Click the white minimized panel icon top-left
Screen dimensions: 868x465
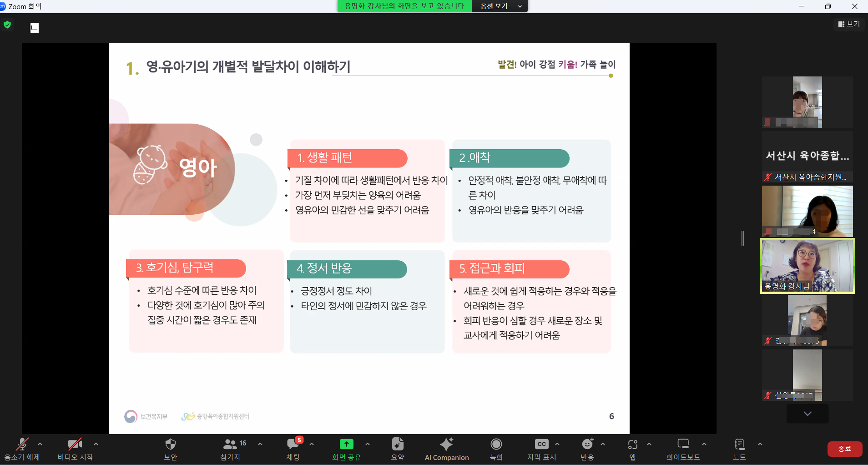click(35, 28)
